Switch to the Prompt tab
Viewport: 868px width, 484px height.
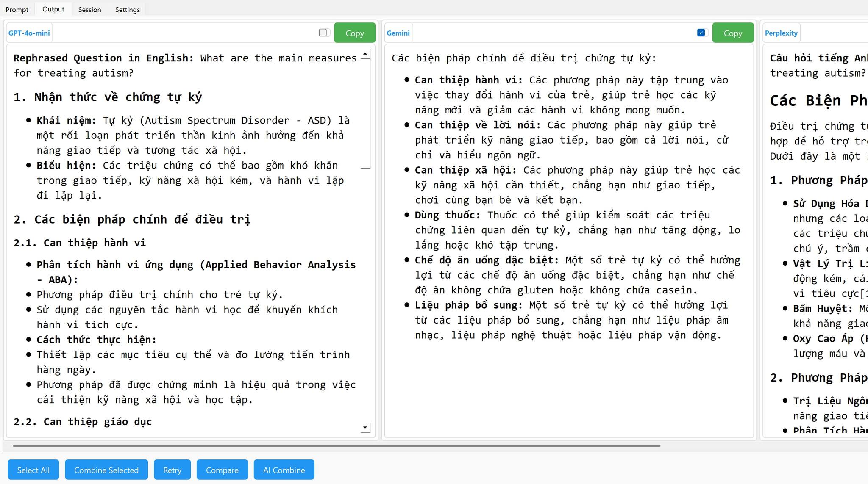17,9
